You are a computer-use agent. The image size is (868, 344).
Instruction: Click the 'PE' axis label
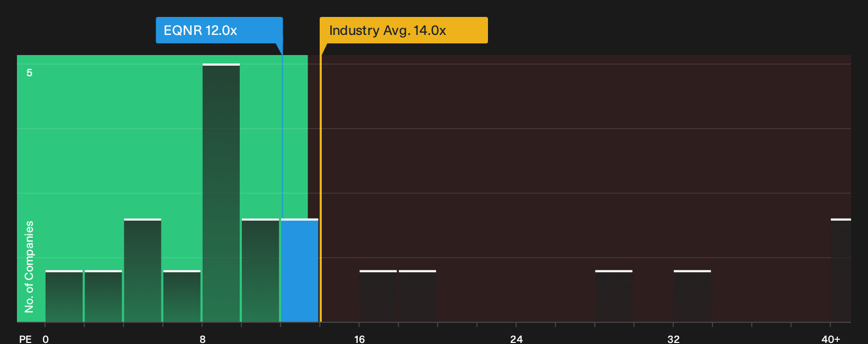tap(25, 339)
